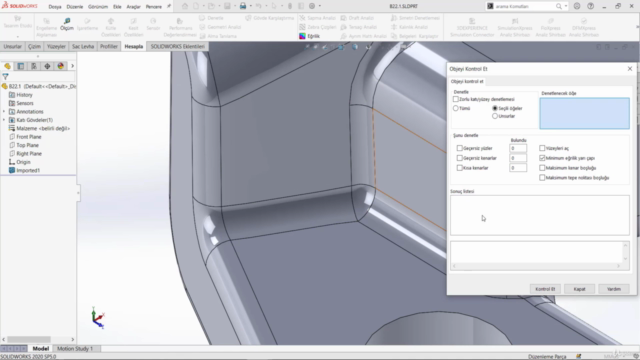Click the Kontrol Et button
The image size is (640, 360).
[x=545, y=289]
